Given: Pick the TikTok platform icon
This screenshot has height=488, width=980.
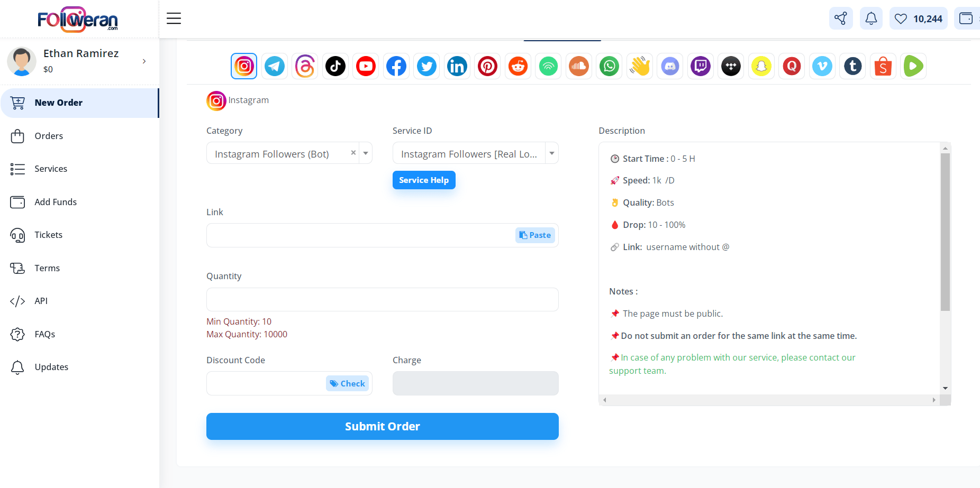Looking at the screenshot, I should pyautogui.click(x=335, y=66).
